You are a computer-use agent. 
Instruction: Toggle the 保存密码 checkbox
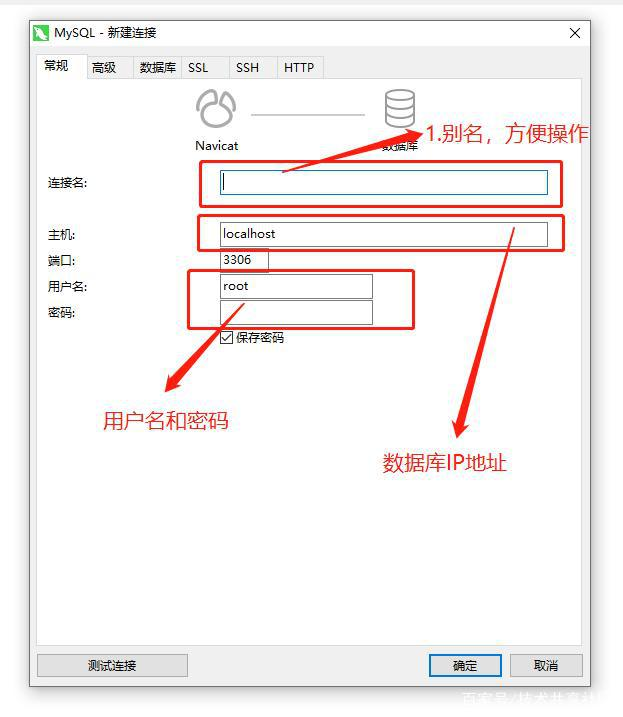226,337
